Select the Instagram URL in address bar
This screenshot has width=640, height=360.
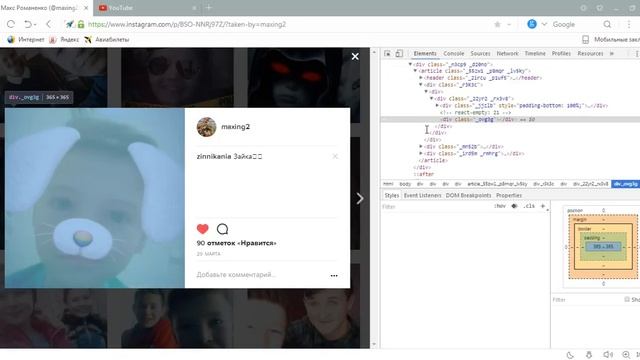click(x=187, y=24)
